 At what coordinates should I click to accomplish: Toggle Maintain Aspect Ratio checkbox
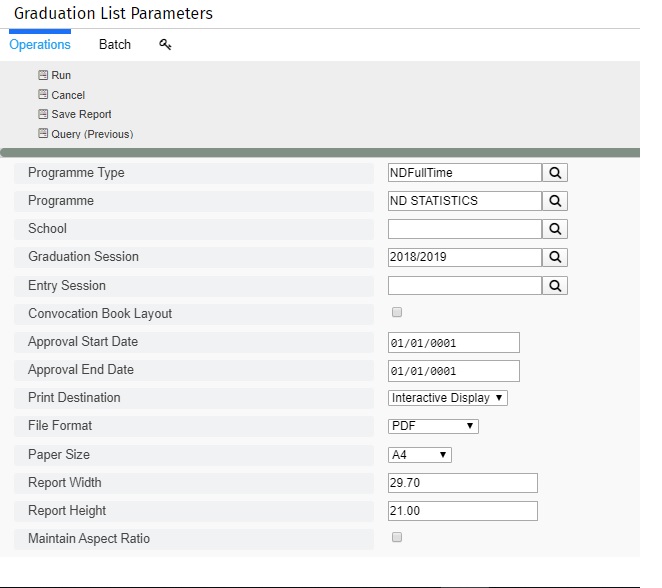(x=397, y=537)
